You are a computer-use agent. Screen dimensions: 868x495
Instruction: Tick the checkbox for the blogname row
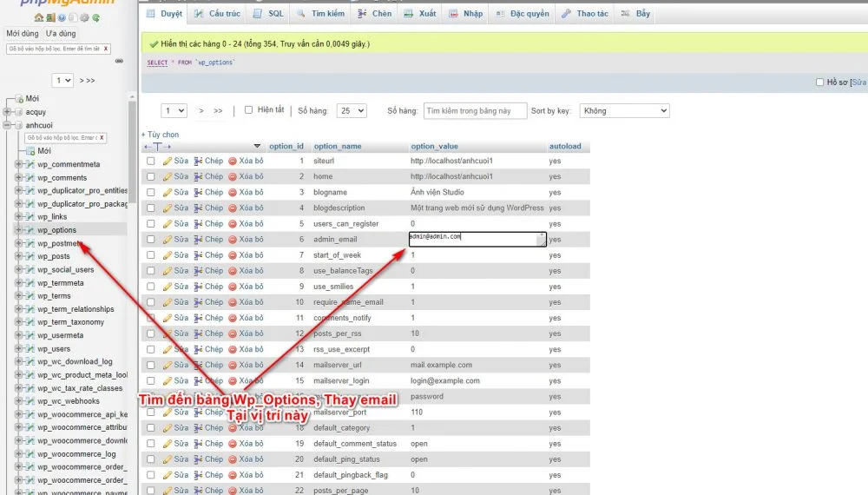[150, 193]
